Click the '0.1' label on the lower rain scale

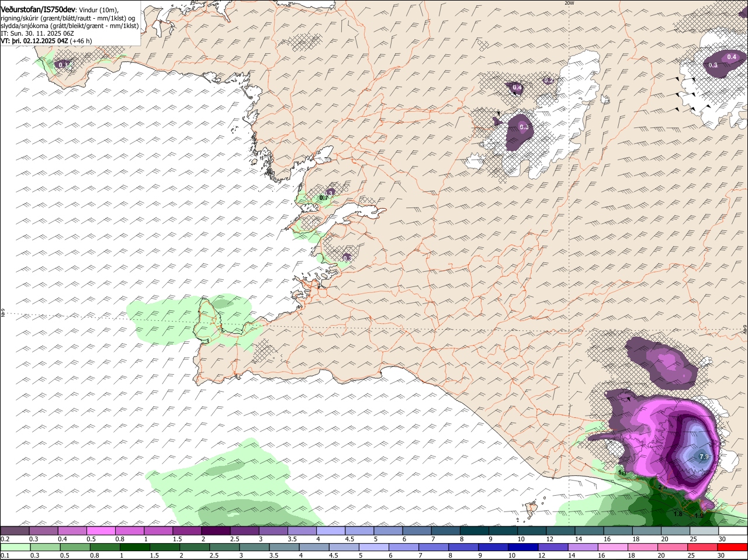pos(5,555)
